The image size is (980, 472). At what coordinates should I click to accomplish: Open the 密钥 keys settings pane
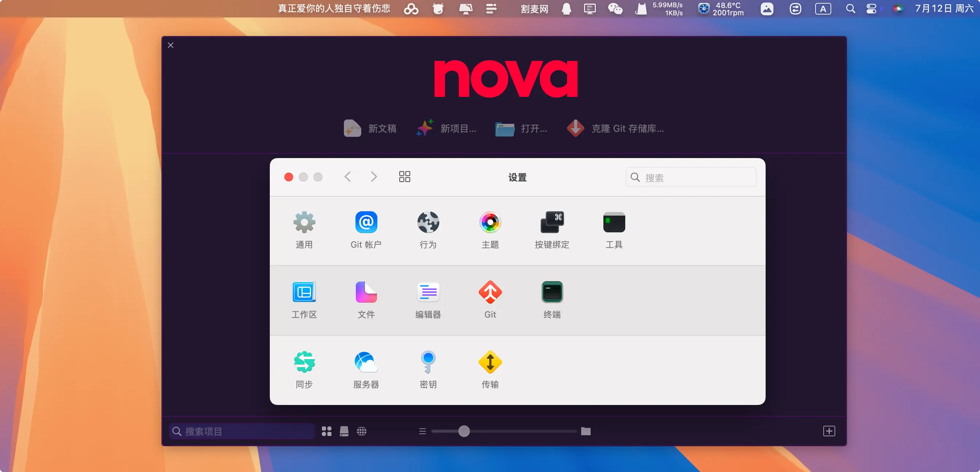(x=428, y=362)
